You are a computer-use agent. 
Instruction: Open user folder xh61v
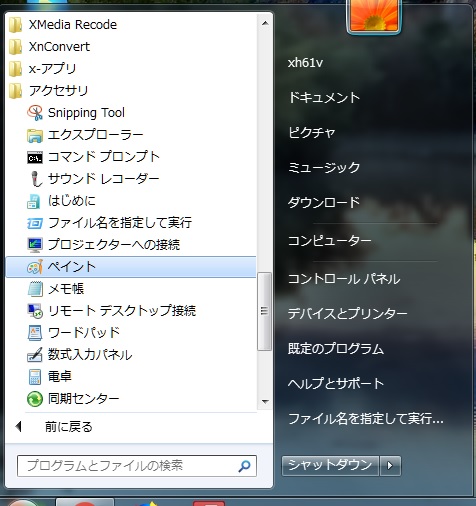coord(305,63)
